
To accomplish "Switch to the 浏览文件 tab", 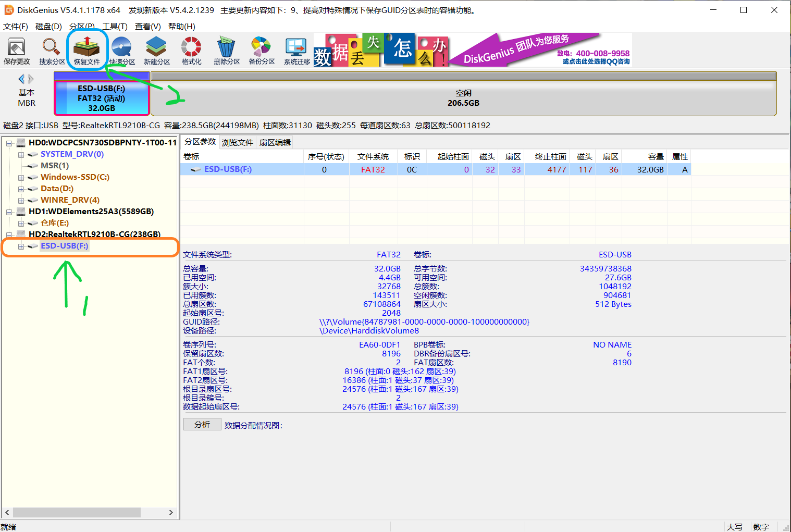I will point(238,142).
